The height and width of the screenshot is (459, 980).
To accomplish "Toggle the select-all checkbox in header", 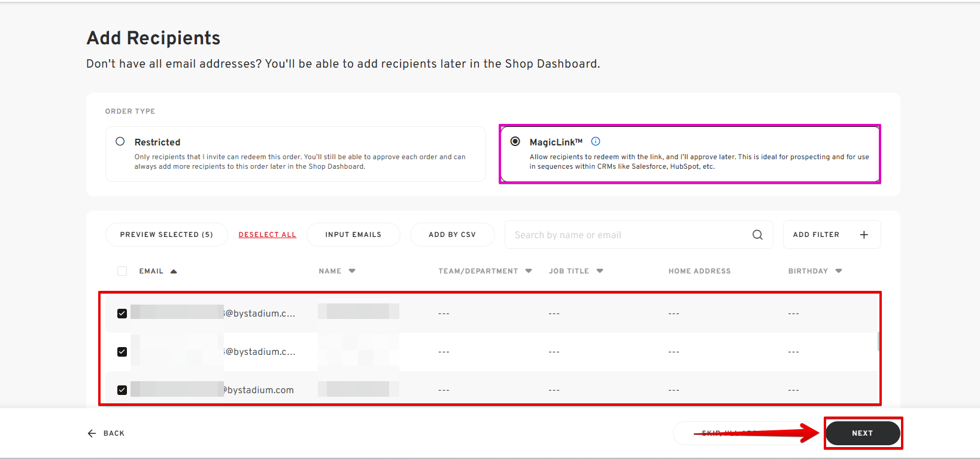I will pos(122,271).
